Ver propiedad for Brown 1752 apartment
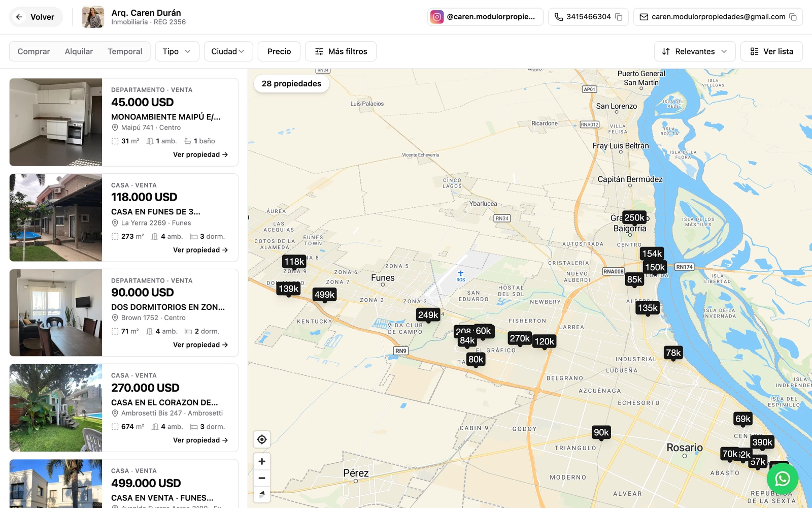812x508 pixels. point(200,345)
